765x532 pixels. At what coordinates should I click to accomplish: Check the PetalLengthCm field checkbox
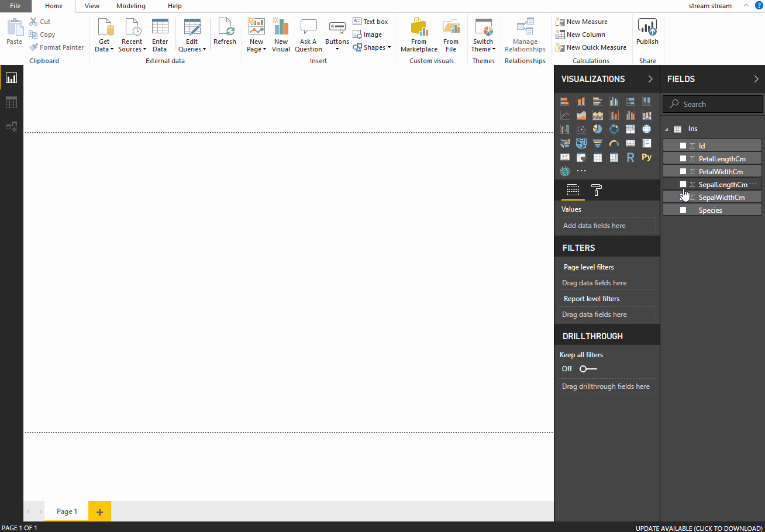[683, 158]
